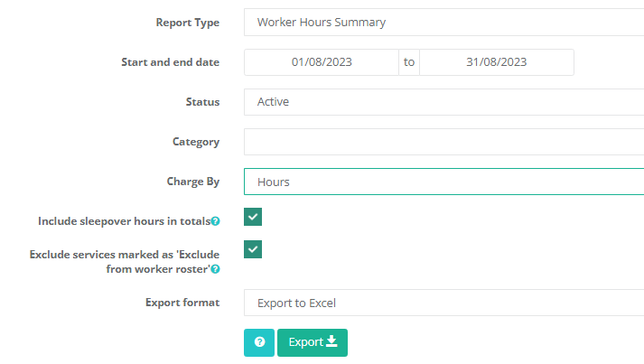Click the Charge By label
This screenshot has height=364, width=644.
[193, 182]
